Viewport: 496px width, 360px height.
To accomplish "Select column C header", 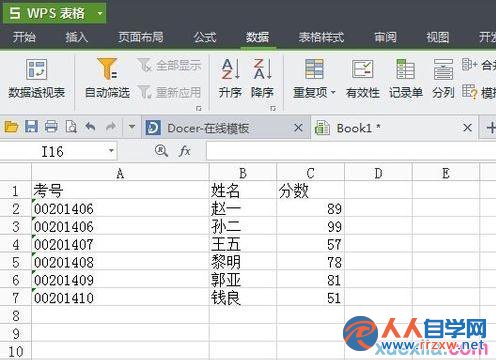I will [310, 173].
